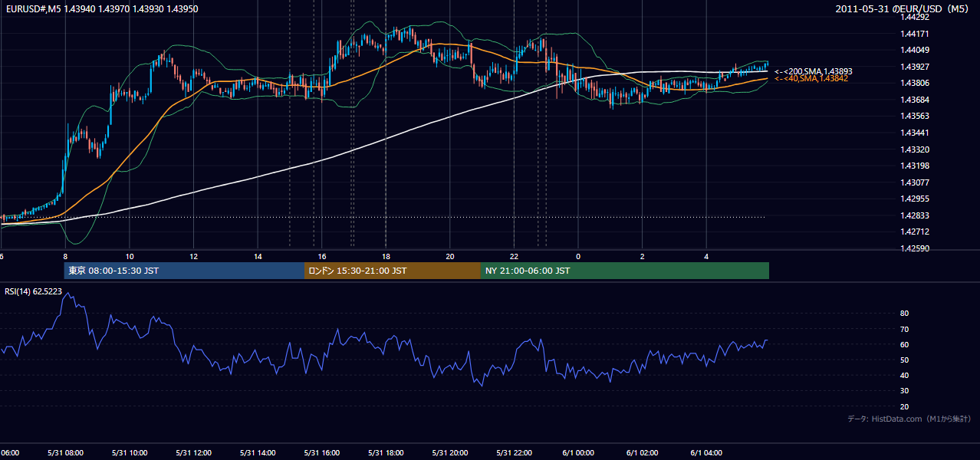Click price level 1.44171 on axis
This screenshot has width=980, height=460.
coord(915,34)
